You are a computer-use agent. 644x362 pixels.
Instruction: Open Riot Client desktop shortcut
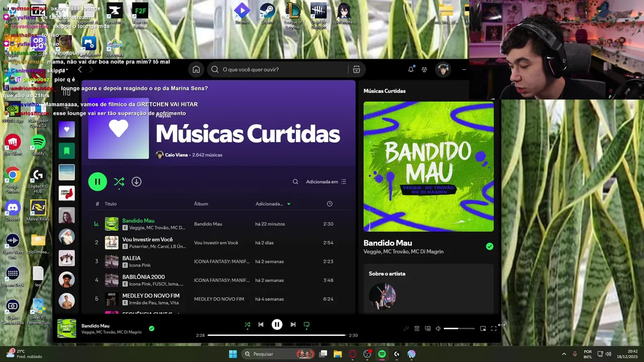click(13, 145)
